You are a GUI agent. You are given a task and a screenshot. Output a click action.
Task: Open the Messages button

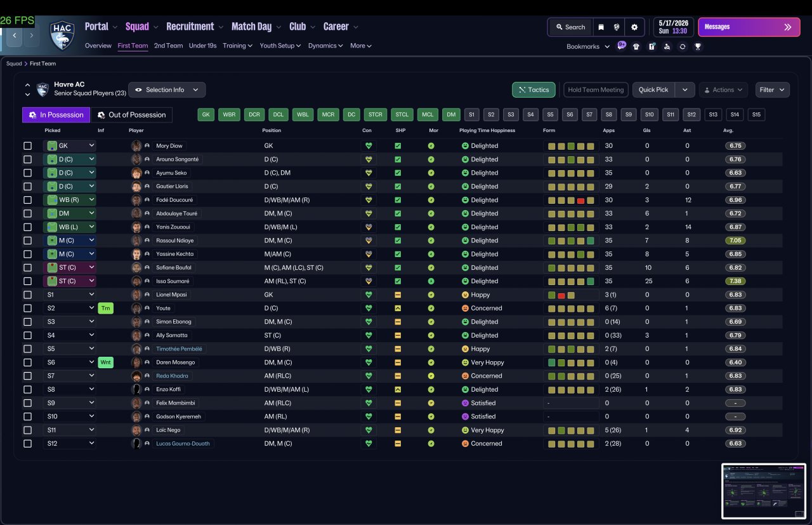tap(749, 27)
